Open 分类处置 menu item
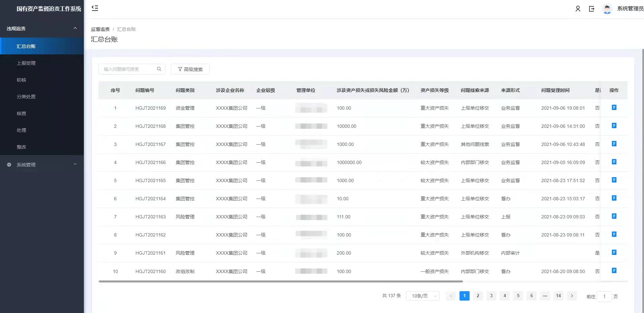 tap(42, 97)
